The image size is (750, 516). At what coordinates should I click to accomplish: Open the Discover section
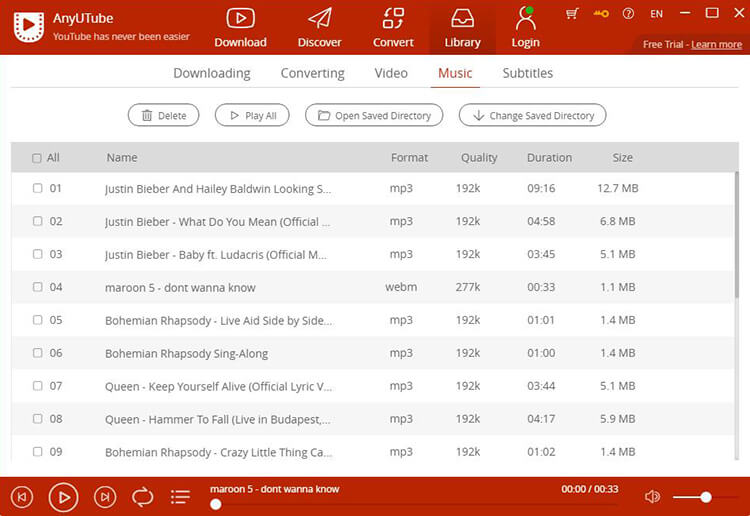pos(320,28)
